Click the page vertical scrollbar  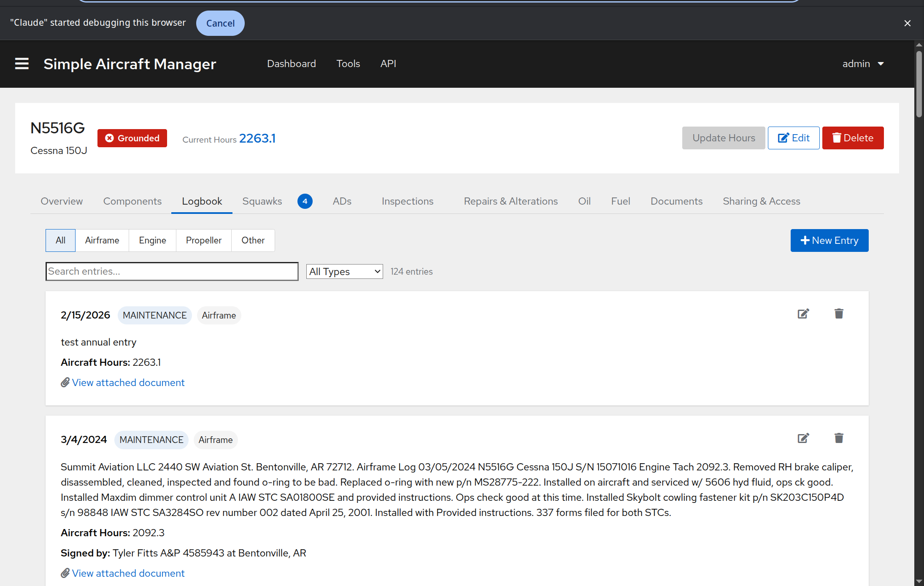click(919, 84)
